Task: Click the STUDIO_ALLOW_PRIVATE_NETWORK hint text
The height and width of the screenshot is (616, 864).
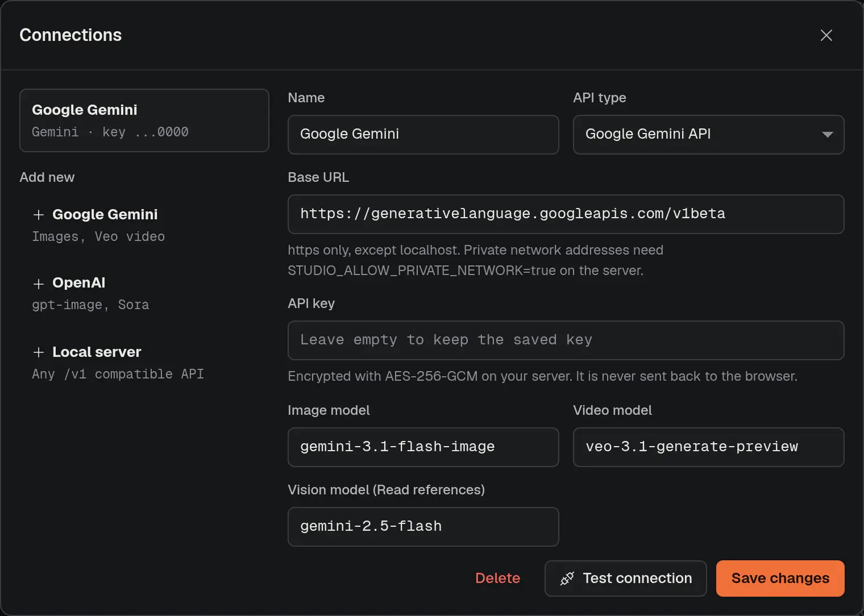Action: [475, 260]
